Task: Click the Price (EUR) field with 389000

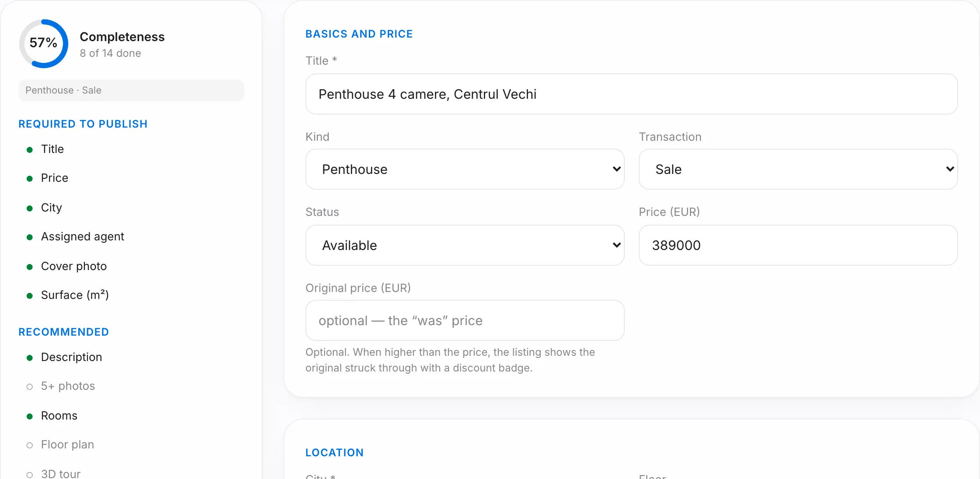Action: coord(798,245)
